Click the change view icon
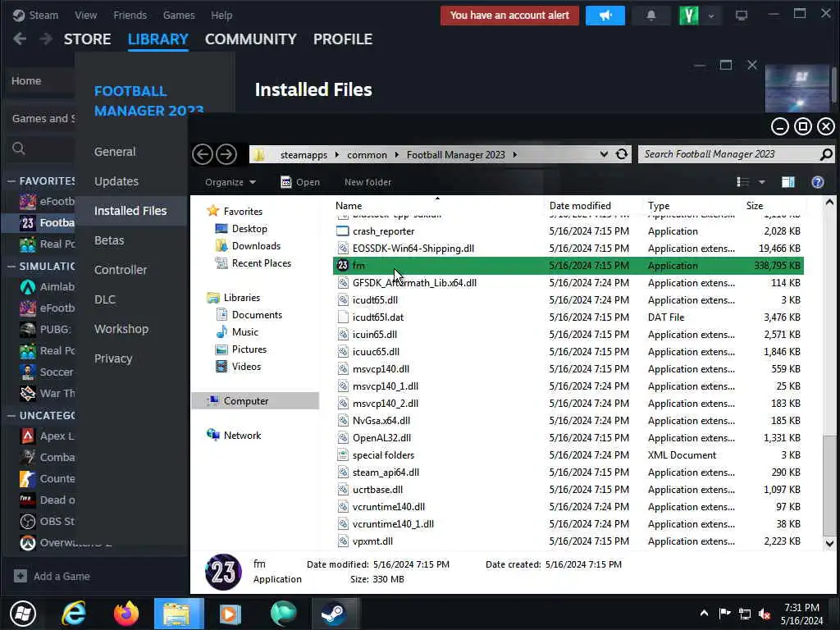 [742, 182]
